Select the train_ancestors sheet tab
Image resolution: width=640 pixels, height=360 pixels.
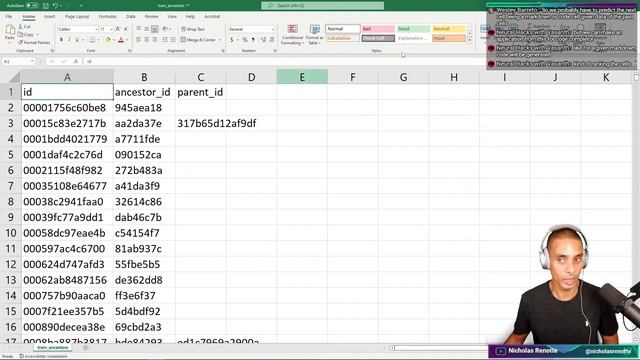tap(52, 348)
